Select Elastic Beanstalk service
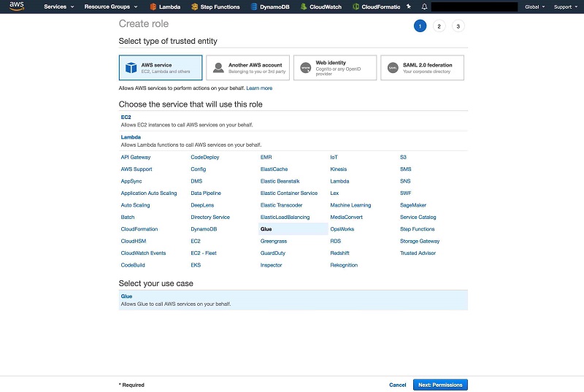 (x=280, y=181)
